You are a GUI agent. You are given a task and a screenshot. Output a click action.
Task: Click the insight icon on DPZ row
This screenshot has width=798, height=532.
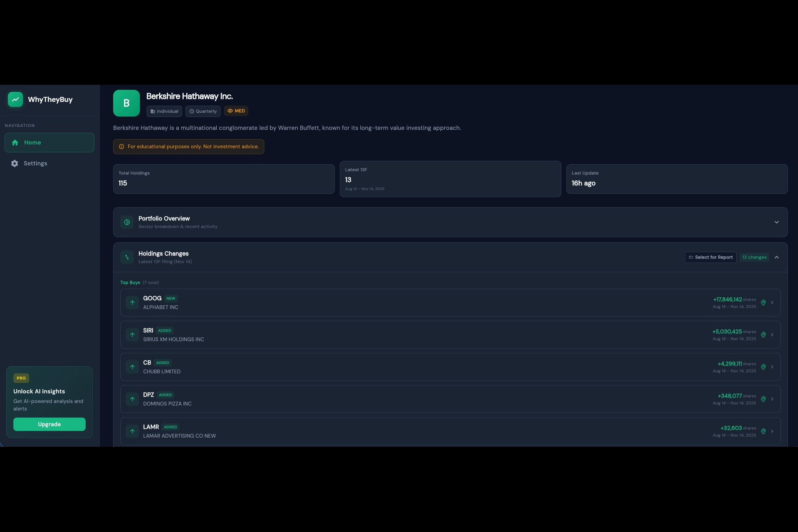(763, 399)
